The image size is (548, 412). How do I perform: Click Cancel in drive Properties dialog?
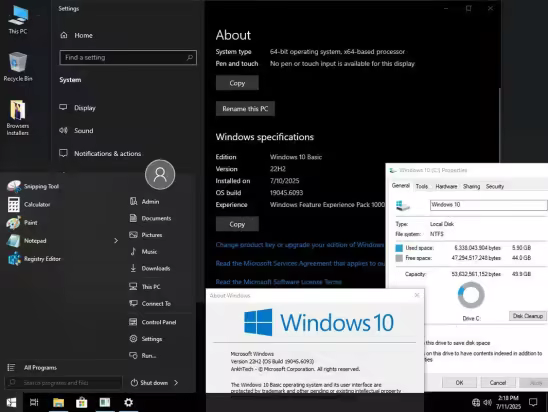(498, 383)
